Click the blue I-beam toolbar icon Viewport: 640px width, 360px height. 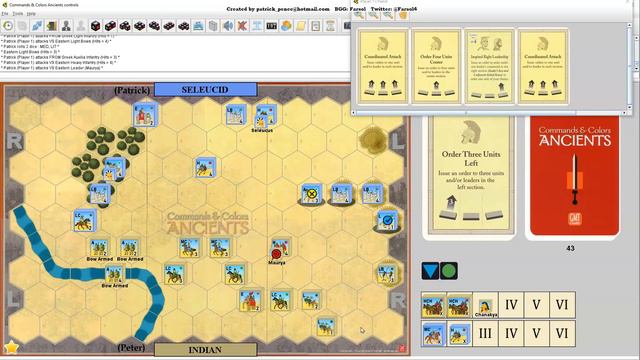257,26
